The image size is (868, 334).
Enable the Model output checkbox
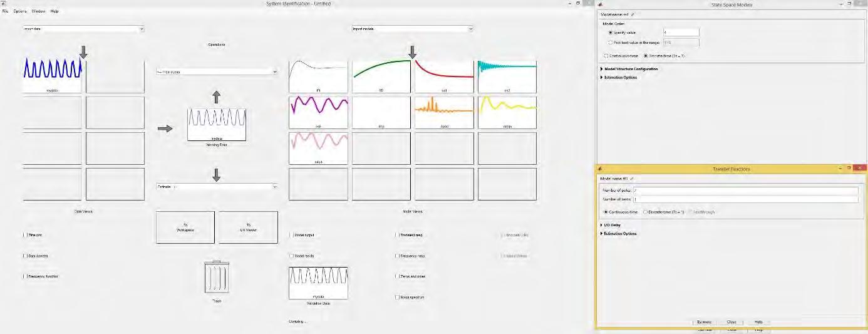click(291, 235)
